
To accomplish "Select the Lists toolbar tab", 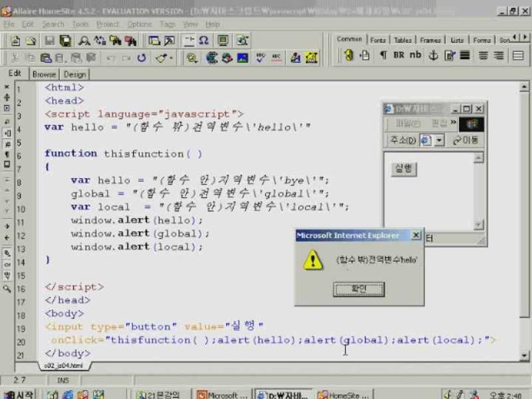I will click(457, 40).
